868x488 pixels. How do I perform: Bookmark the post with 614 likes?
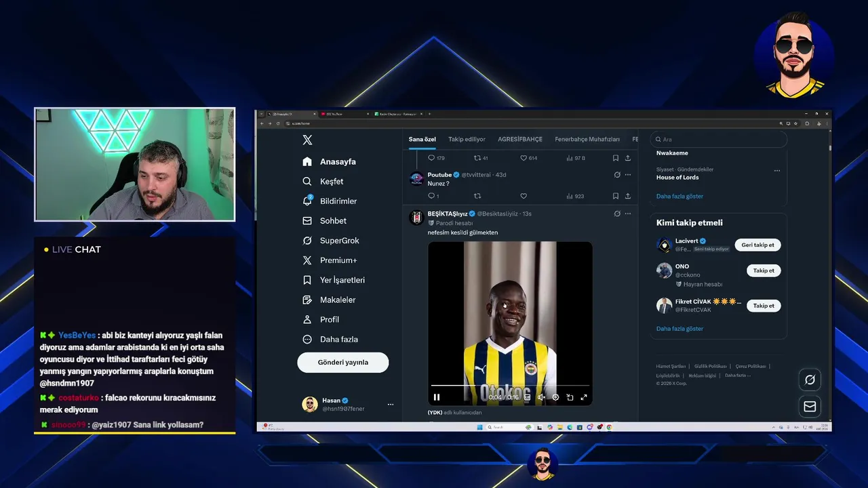[615, 158]
